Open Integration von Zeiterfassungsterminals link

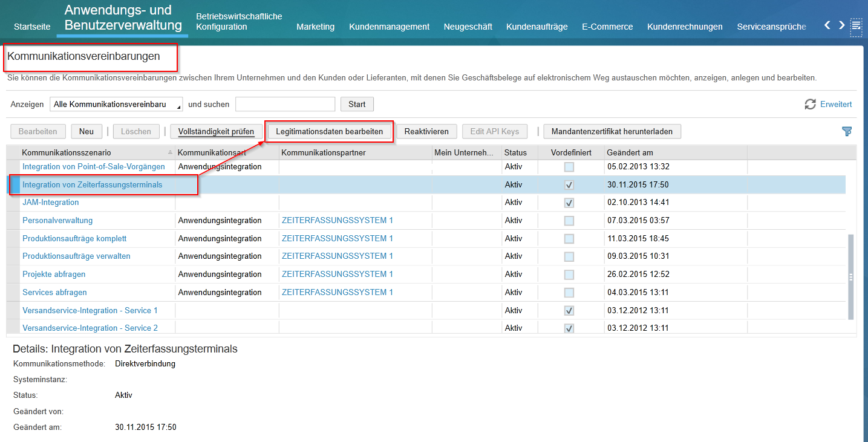pyautogui.click(x=93, y=184)
